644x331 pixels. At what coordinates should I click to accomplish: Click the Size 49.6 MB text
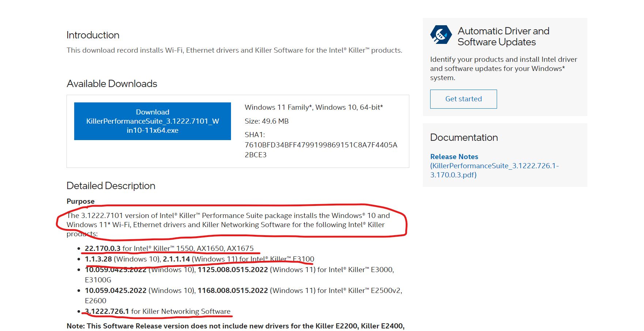pyautogui.click(x=266, y=121)
